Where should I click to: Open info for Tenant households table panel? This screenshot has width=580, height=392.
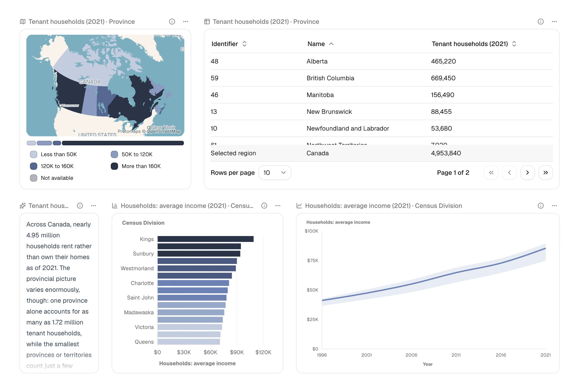(x=540, y=22)
